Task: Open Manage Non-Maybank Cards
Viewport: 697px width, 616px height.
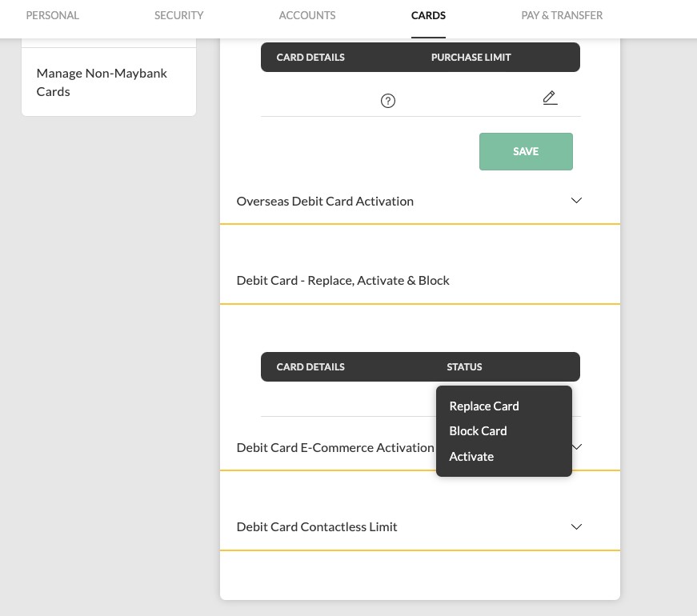Action: pyautogui.click(x=109, y=82)
